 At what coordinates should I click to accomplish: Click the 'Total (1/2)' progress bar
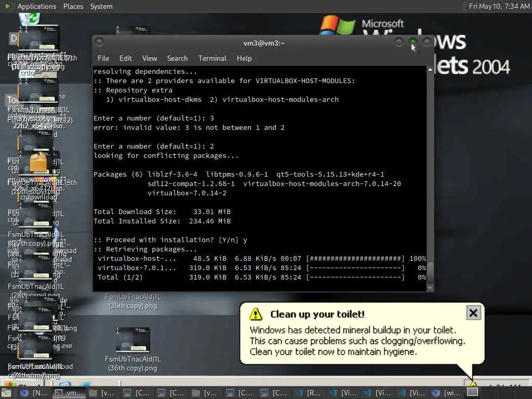click(355, 277)
